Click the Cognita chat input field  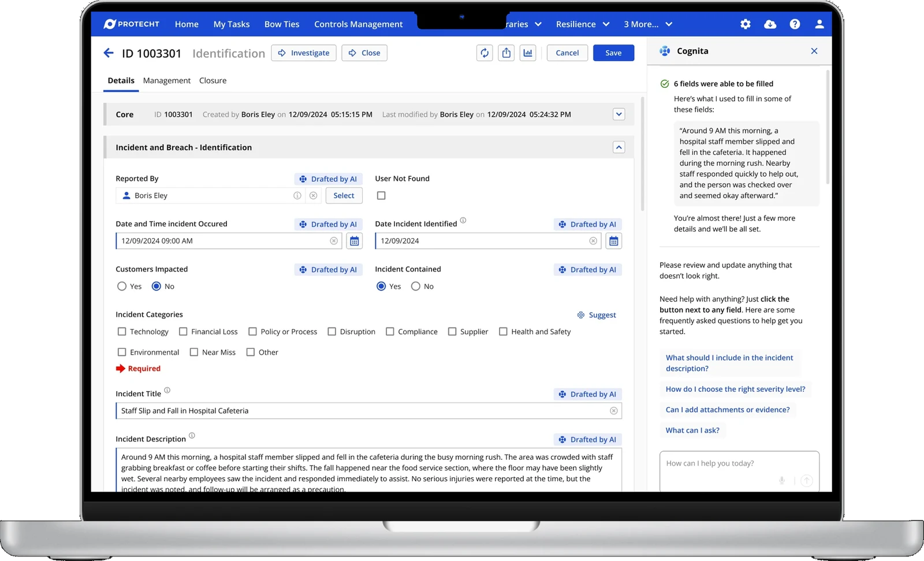(x=739, y=471)
